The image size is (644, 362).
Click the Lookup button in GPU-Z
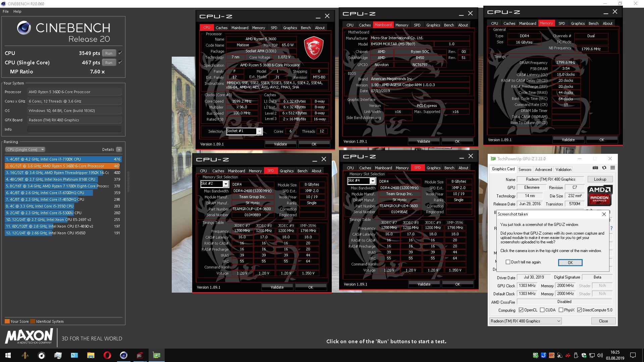click(600, 179)
